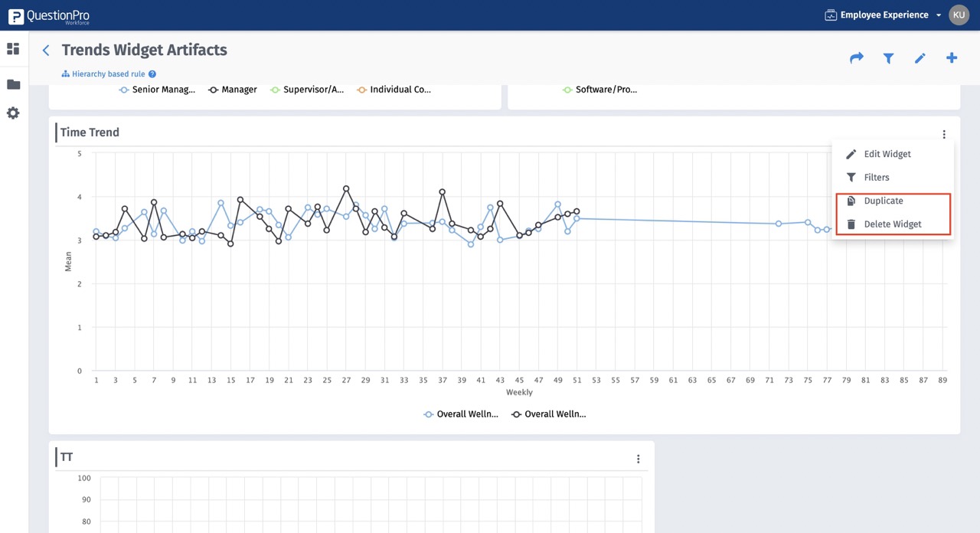
Task: Open the folder icon in left sidebar
Action: (x=13, y=84)
